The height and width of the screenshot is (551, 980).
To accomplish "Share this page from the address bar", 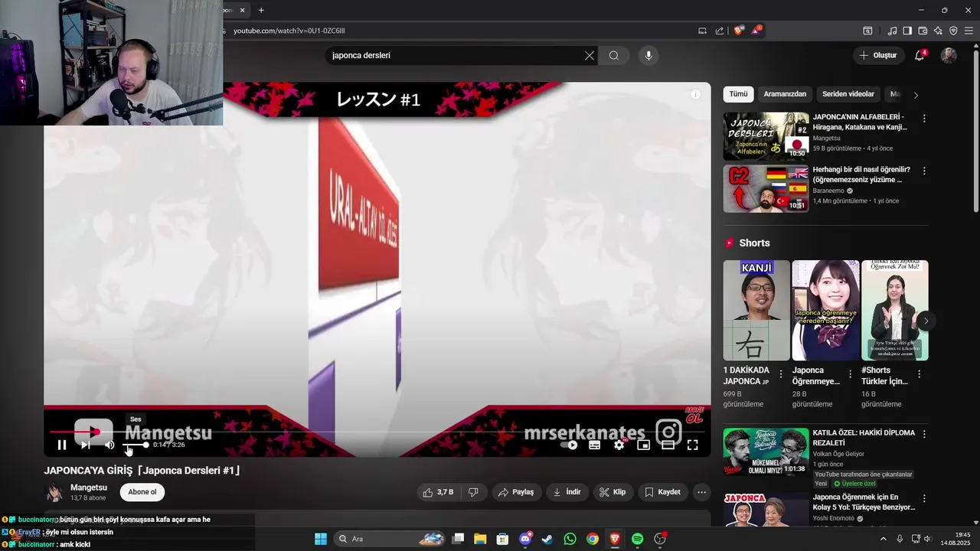I will tap(720, 31).
